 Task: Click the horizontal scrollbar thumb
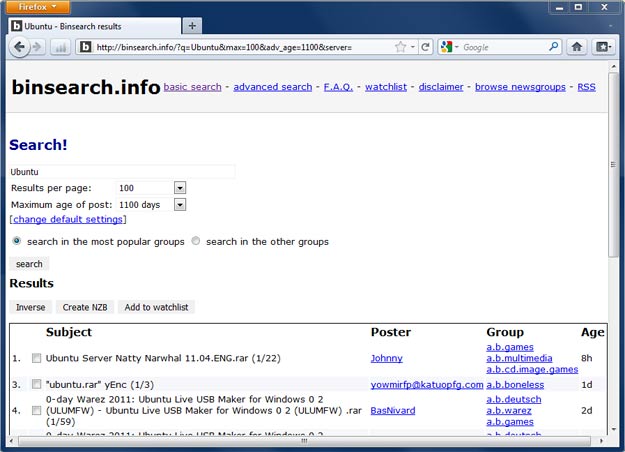tap(304, 441)
